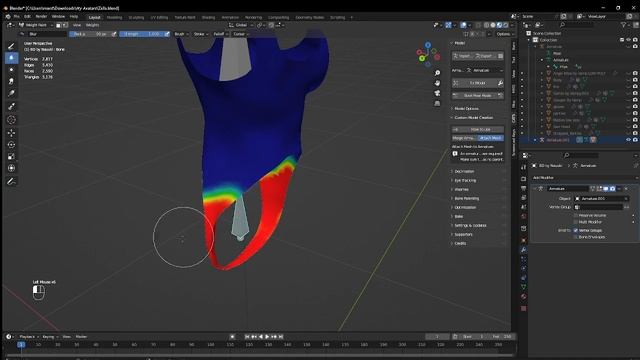The width and height of the screenshot is (640, 360).
Task: Switch to the Sculpting workspace tab
Action: (136, 18)
